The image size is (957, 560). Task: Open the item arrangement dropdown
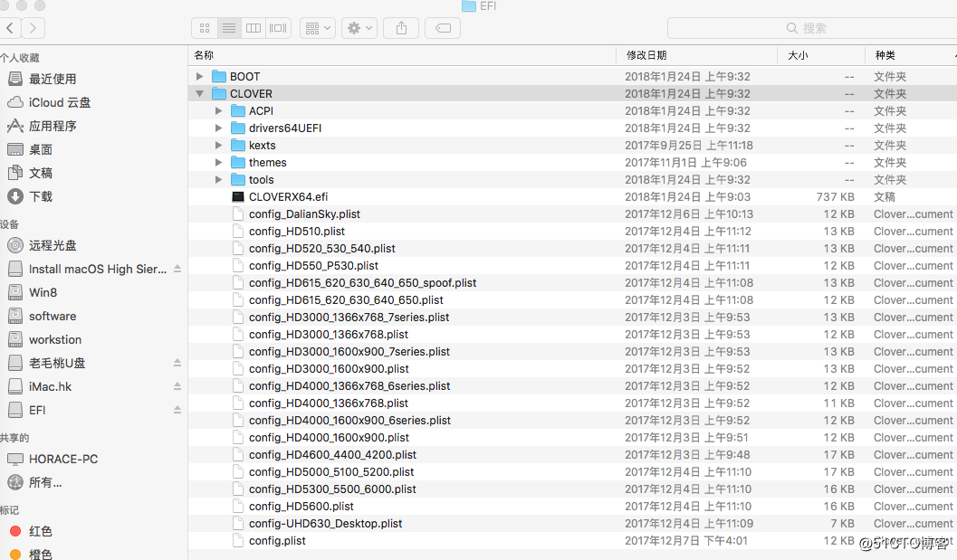click(x=318, y=28)
